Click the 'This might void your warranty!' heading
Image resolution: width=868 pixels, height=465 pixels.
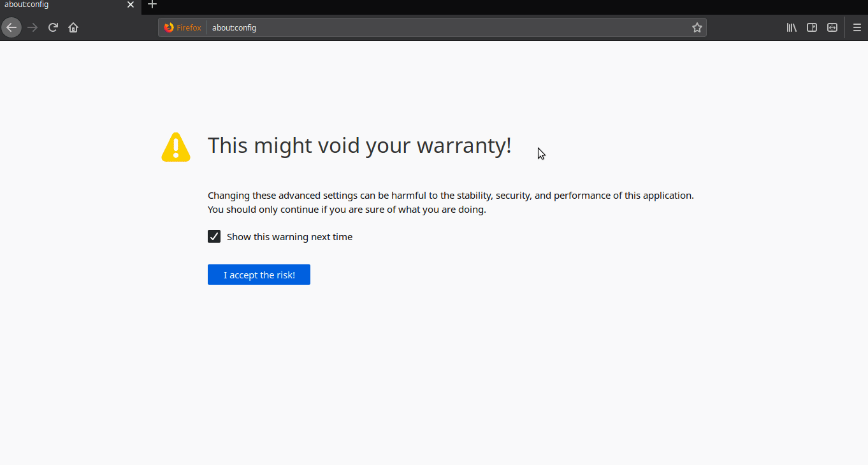[359, 145]
